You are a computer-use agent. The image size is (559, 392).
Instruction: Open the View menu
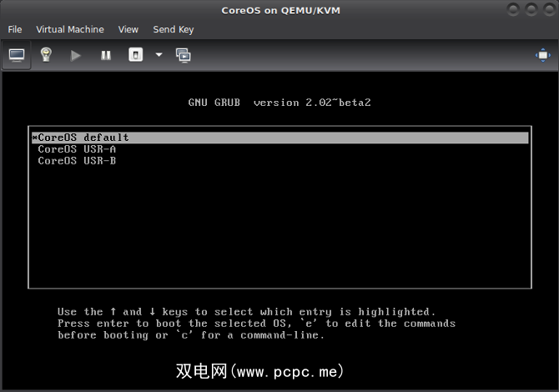(x=128, y=29)
